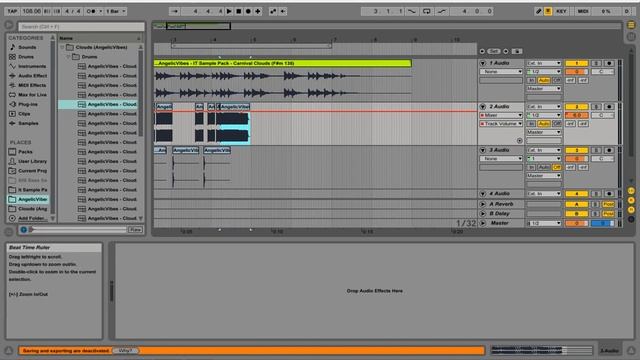The width and height of the screenshot is (640, 360).
Task: Nudge tempo down button
Action: [x=47, y=11]
